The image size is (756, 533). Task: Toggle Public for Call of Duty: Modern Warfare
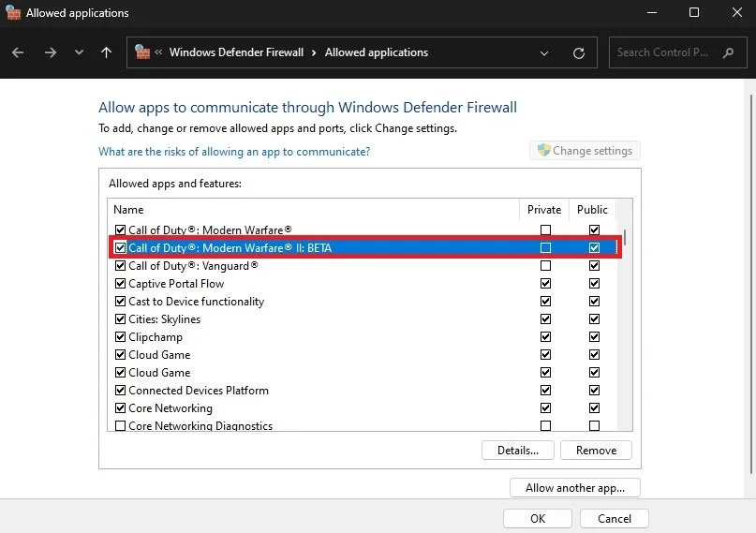(595, 229)
